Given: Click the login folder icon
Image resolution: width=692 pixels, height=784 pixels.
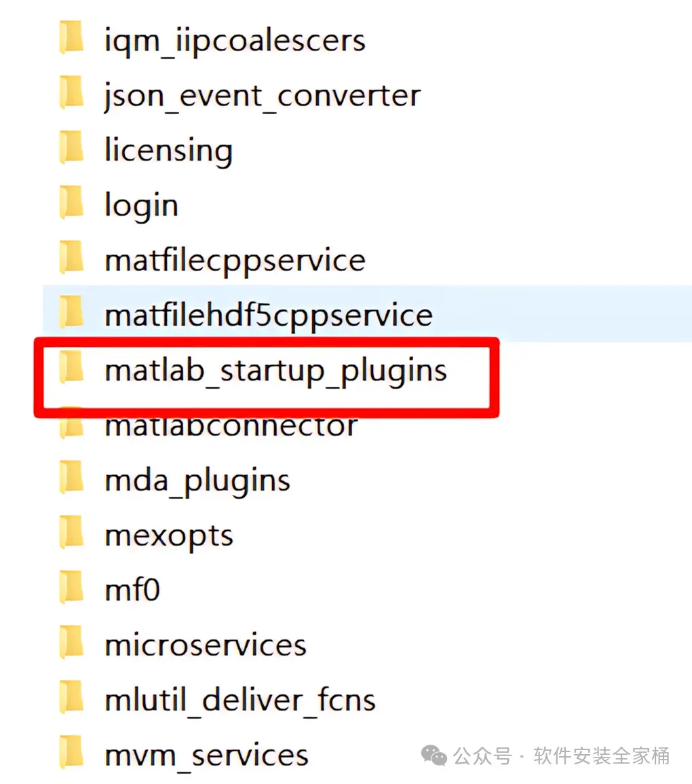Looking at the screenshot, I should [71, 202].
